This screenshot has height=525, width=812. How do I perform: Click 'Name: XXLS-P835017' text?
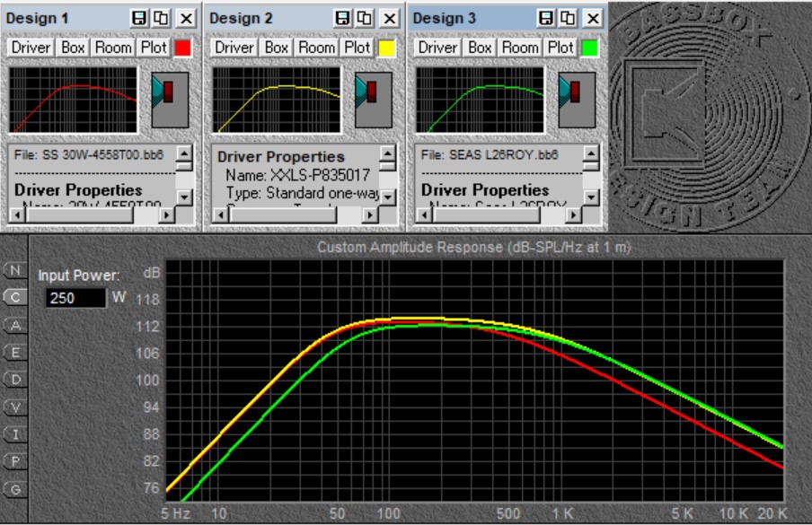tap(298, 175)
